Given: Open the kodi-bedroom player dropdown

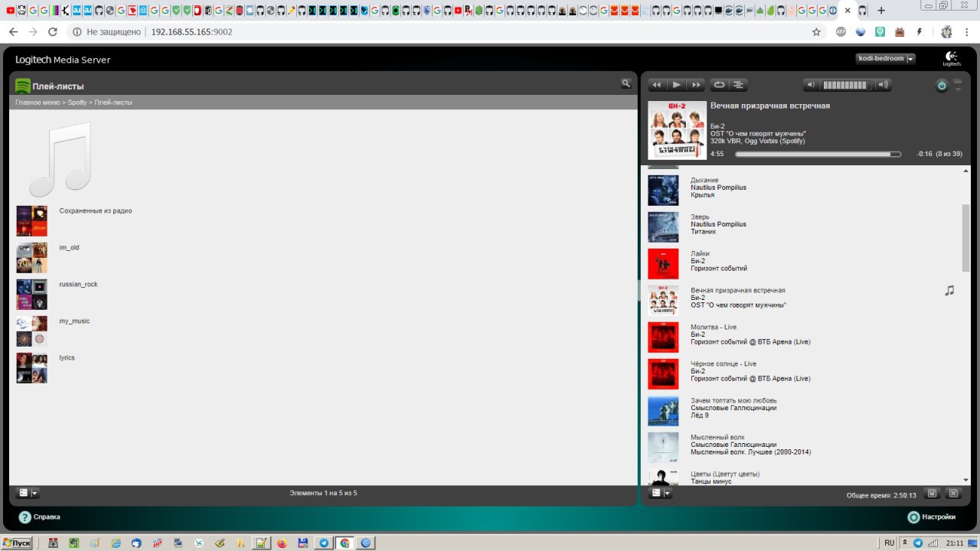Looking at the screenshot, I should (x=885, y=59).
